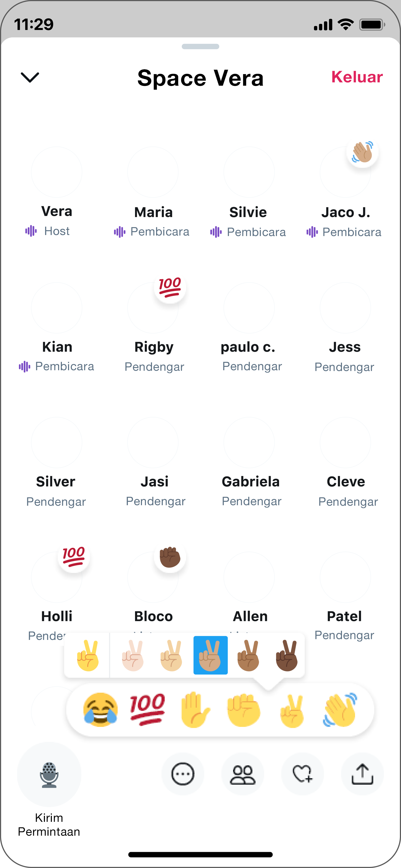The height and width of the screenshot is (868, 401).
Task: Open Jaco J.'s speaker avatar
Action: tap(345, 172)
